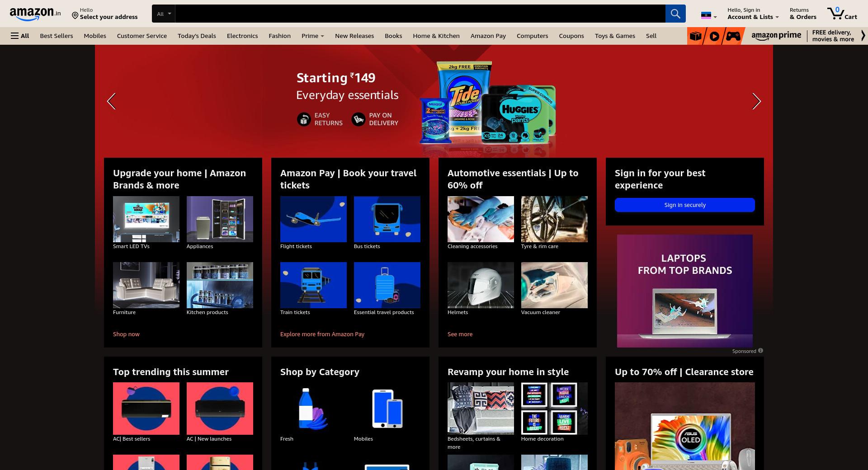Open the Helmets thumbnail
This screenshot has height=470, width=868.
481,285
